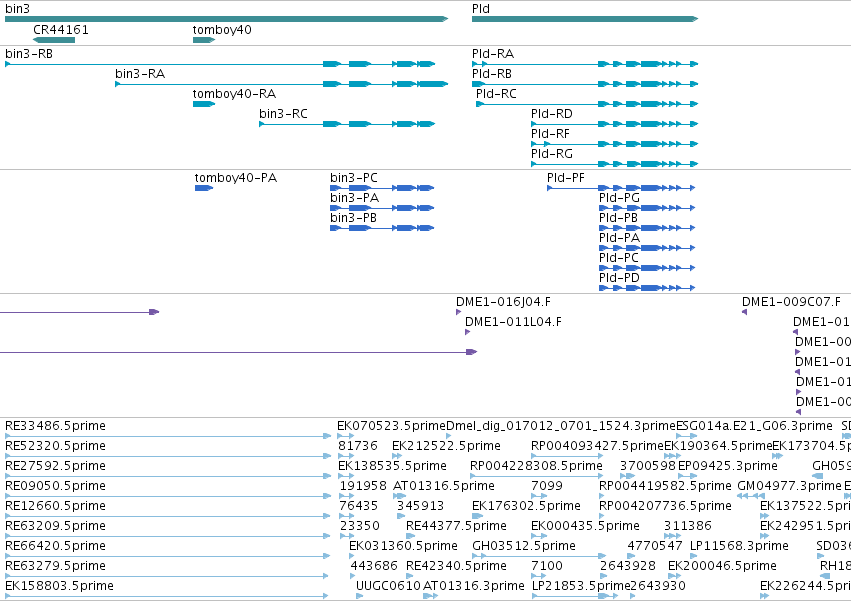Select the LP21853.5prime EST
This screenshot has width=851, height=601.
[575, 596]
